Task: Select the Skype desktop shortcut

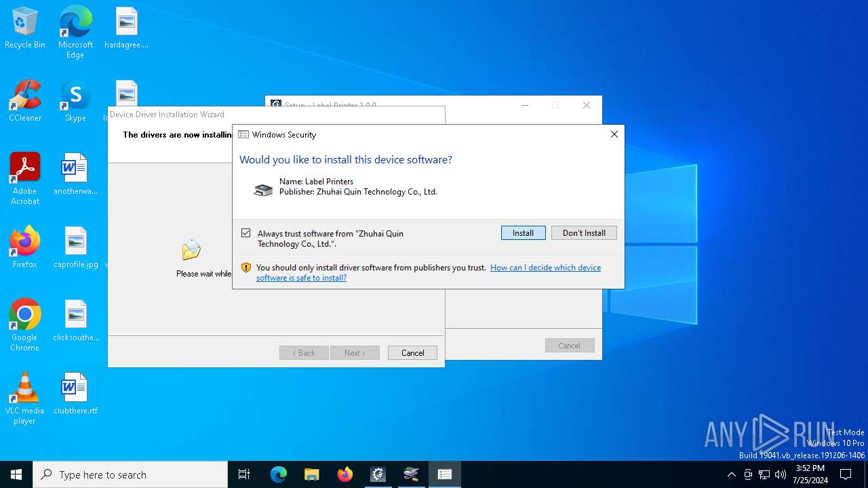Action: point(75,102)
